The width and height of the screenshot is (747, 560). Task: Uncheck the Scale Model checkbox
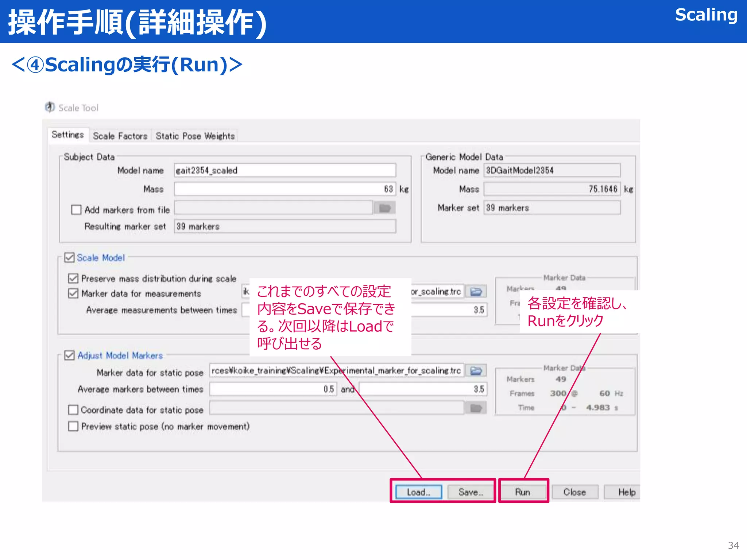click(69, 258)
